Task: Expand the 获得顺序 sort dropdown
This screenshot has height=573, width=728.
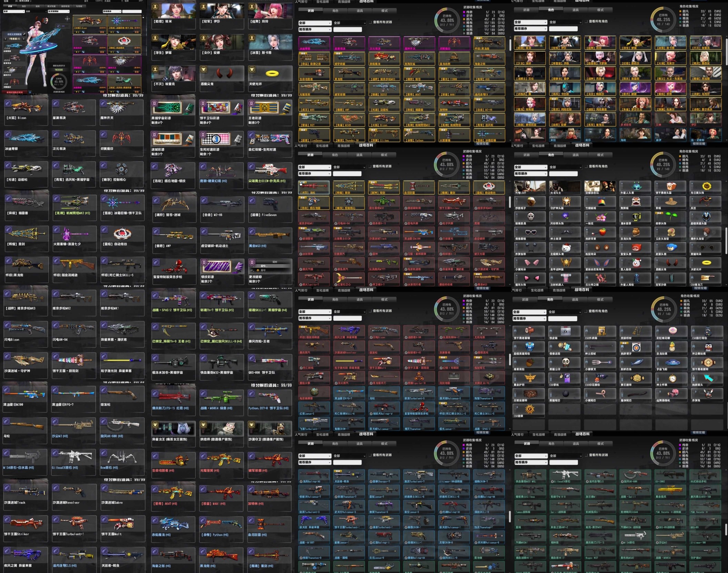Action: click(x=112, y=11)
